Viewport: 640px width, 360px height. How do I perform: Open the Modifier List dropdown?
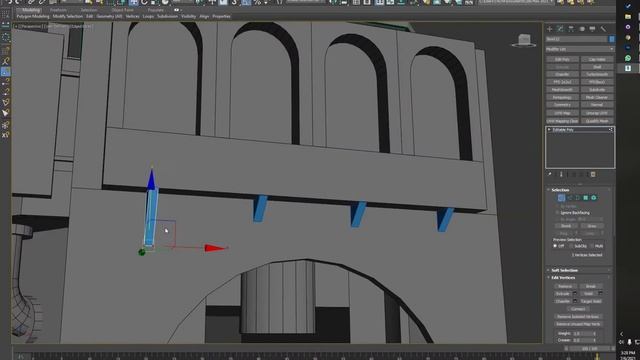(x=580, y=49)
